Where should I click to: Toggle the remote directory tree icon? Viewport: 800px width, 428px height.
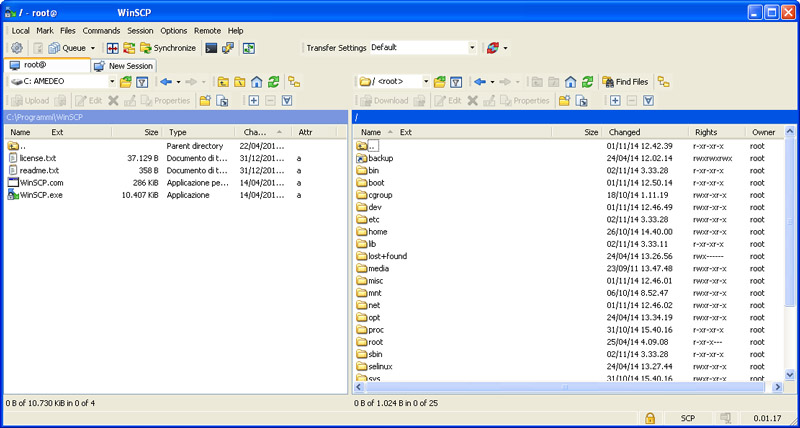(x=663, y=82)
